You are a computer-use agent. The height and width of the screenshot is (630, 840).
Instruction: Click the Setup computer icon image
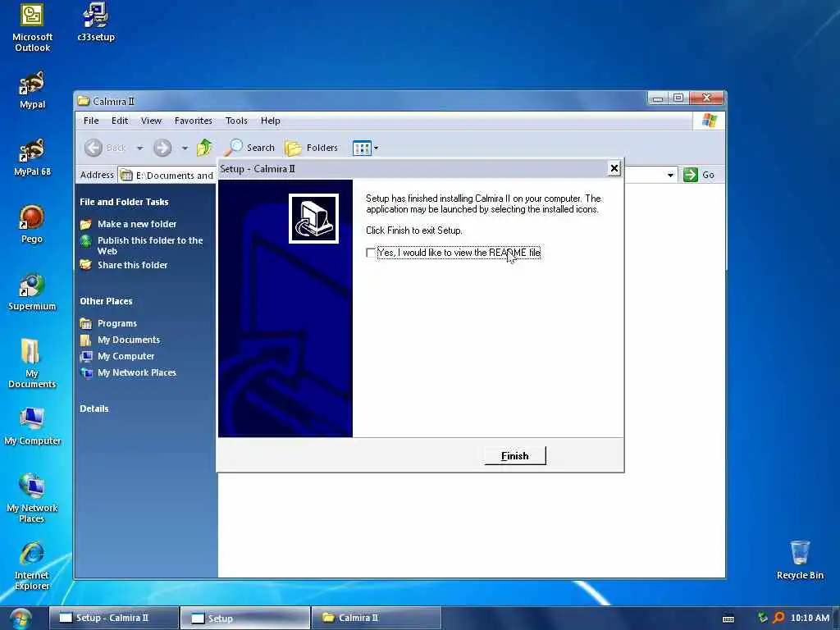pyautogui.click(x=314, y=218)
